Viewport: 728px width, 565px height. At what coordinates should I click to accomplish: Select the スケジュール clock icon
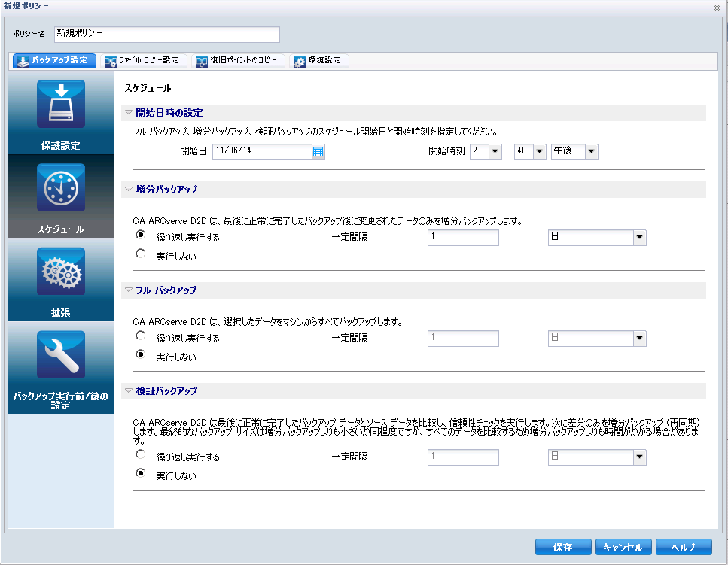(x=61, y=187)
